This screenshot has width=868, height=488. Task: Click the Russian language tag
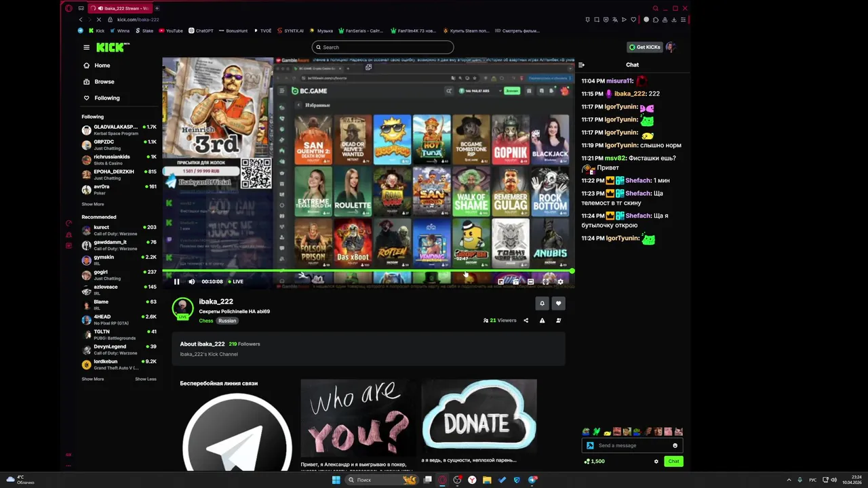227,321
